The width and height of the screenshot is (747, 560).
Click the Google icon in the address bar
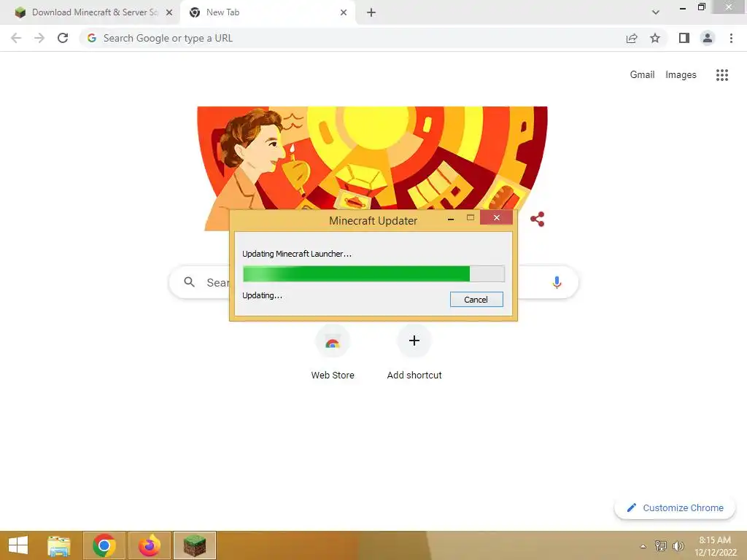tap(92, 38)
